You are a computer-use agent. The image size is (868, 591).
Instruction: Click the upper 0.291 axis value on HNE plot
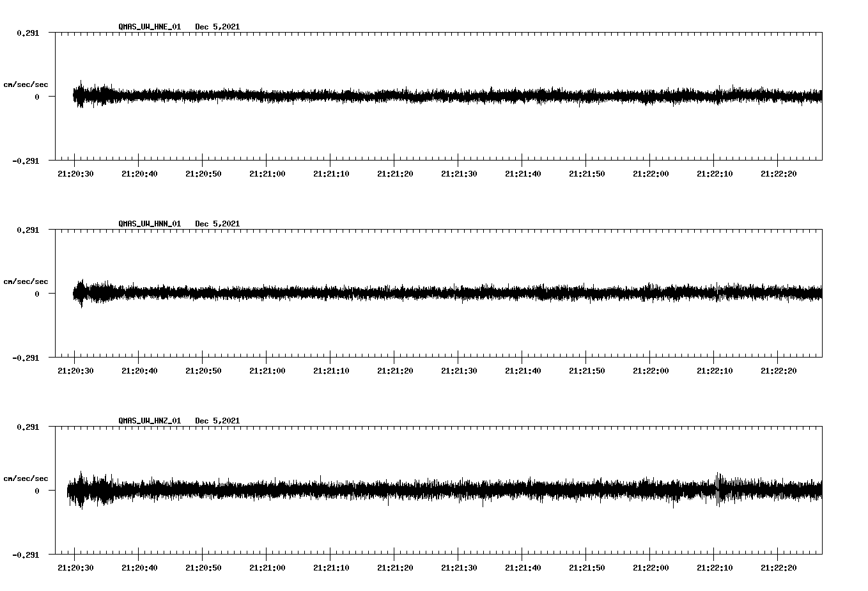pyautogui.click(x=27, y=33)
